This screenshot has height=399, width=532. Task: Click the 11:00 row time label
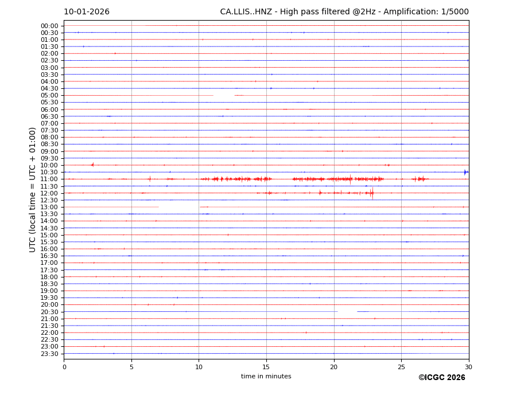[x=49, y=179]
